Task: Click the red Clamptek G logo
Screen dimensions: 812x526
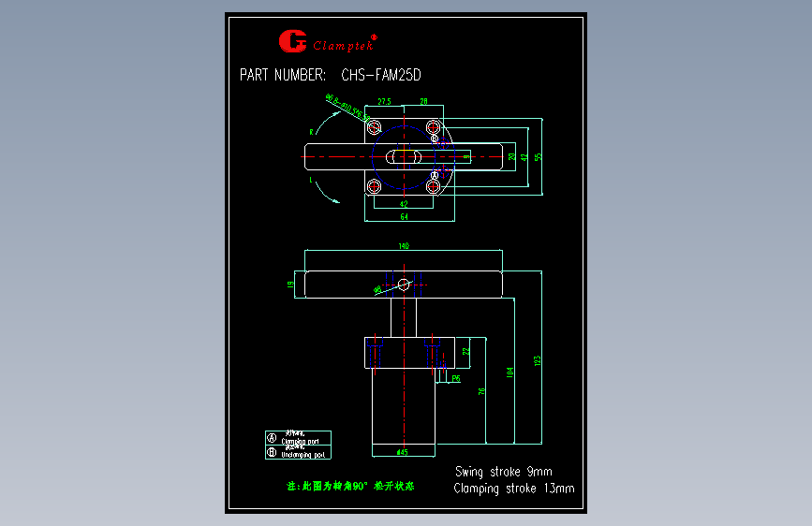Action: coord(292,41)
